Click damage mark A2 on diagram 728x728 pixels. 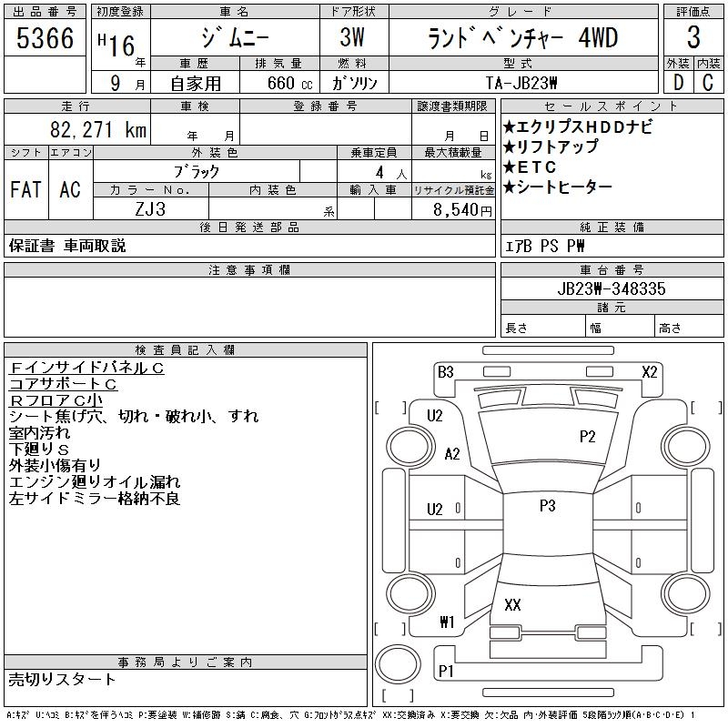tap(452, 453)
